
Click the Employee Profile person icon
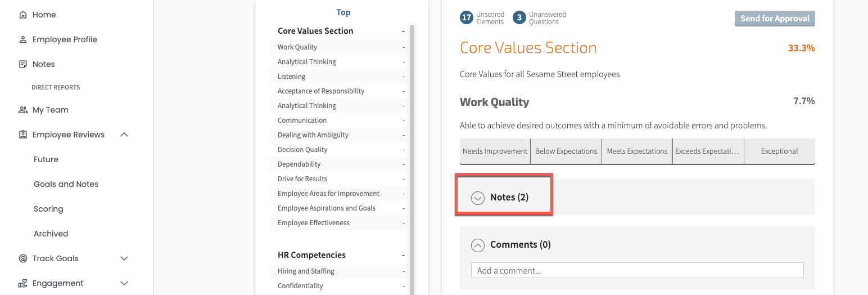(x=23, y=39)
